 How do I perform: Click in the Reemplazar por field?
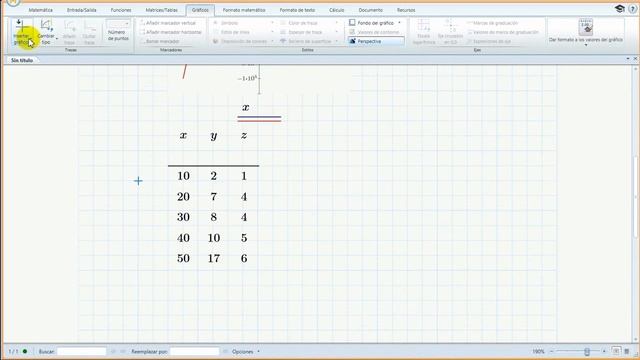194,351
